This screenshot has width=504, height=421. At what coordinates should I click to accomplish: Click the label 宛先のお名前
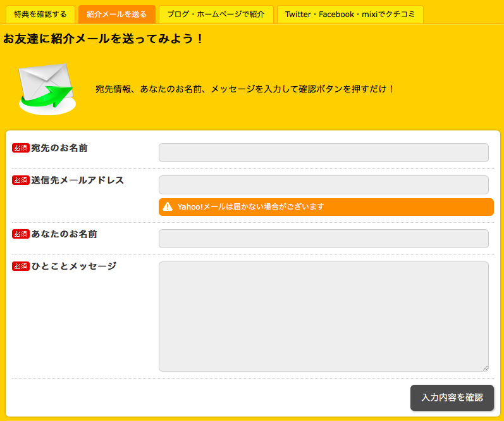(x=59, y=148)
